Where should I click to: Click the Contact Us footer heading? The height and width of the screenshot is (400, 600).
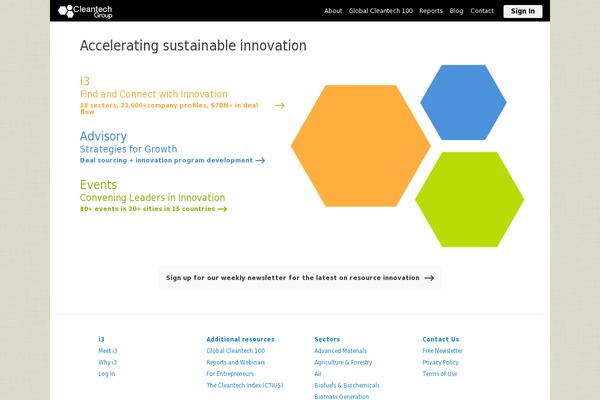click(440, 339)
